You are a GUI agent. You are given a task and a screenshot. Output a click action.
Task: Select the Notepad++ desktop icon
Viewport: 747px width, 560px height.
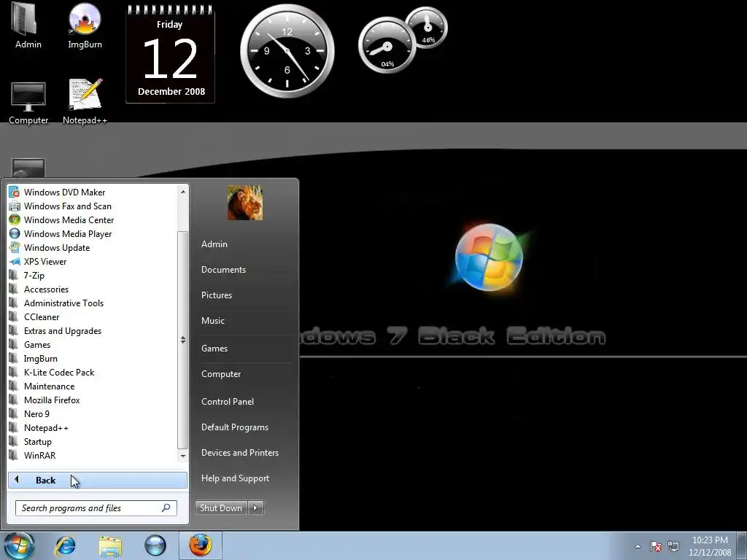tap(85, 102)
